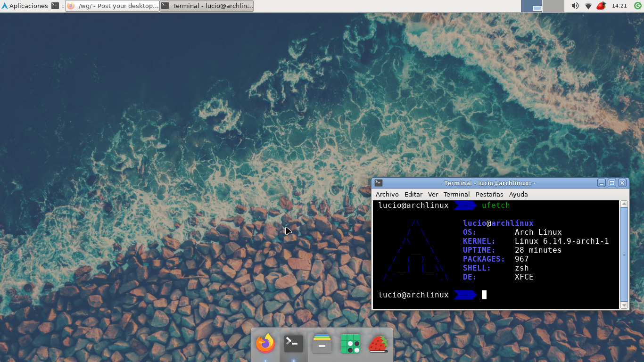Open the strawberry app icon in the dock
This screenshot has width=644, height=362.
378,344
